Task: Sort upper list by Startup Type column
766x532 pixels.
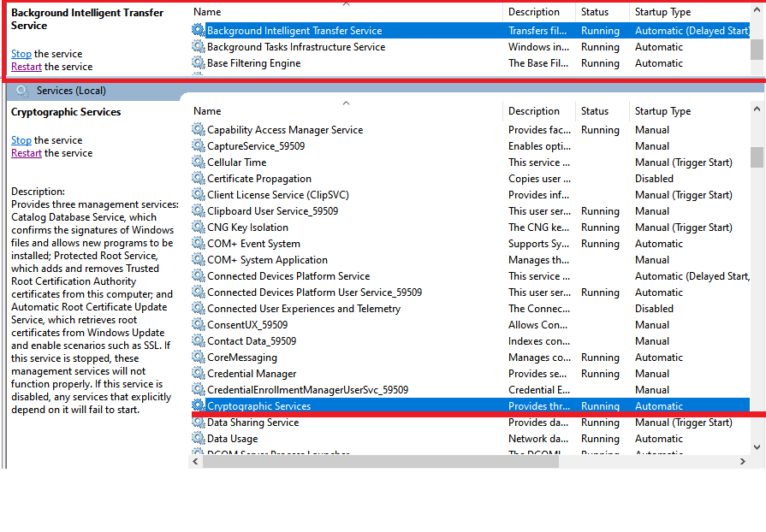Action: tap(690, 12)
